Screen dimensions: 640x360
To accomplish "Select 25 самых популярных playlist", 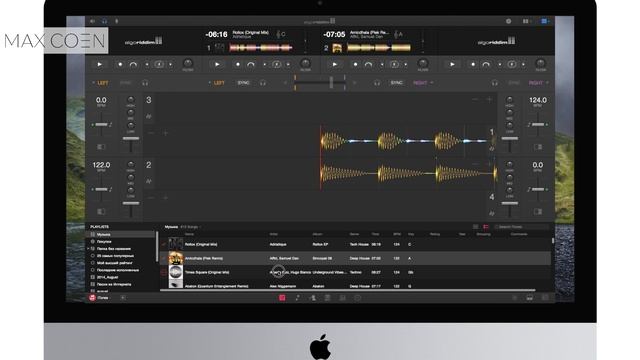I will coord(121,256).
